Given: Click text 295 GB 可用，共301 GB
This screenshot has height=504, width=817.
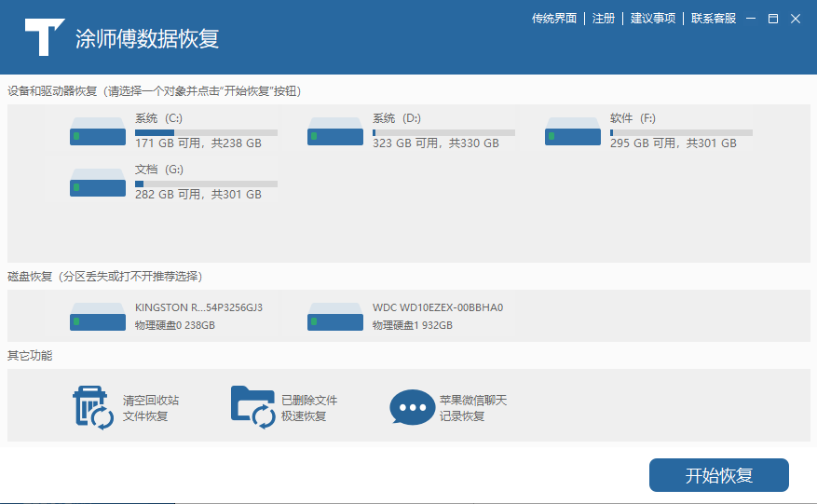Looking at the screenshot, I should tap(674, 143).
